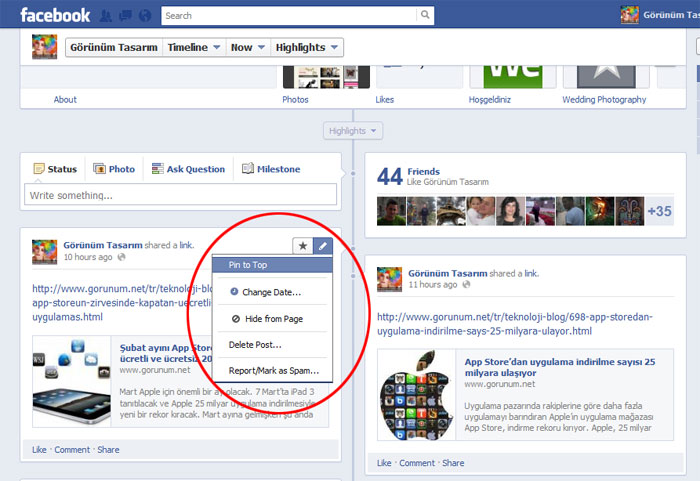Expand the Now dropdown
Screen dimensions: 700x481
click(x=248, y=47)
